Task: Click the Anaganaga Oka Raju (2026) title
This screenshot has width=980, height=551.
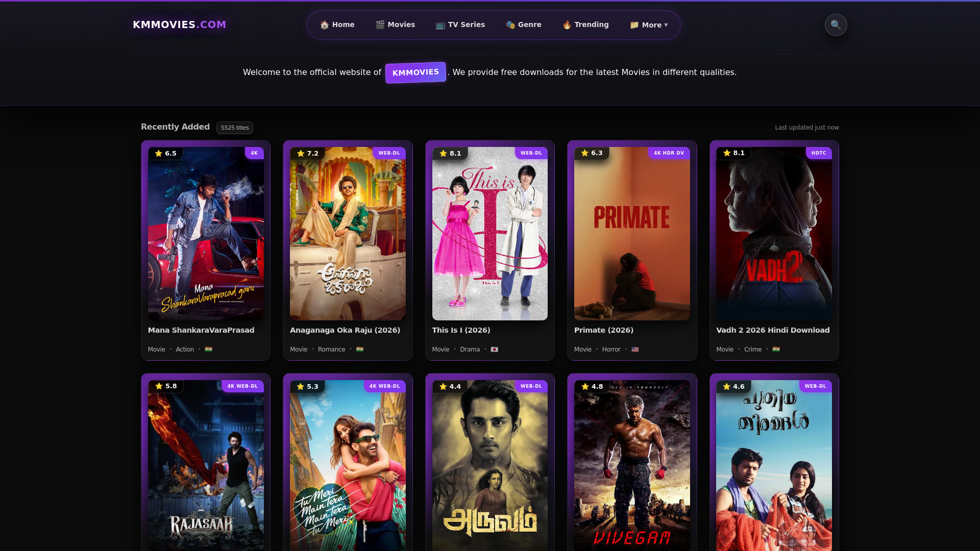Action: [345, 330]
